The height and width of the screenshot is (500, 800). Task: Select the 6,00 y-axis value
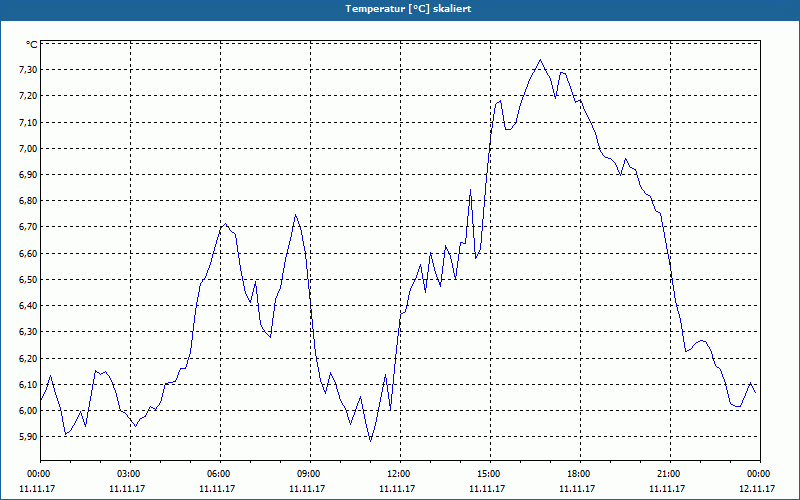tap(28, 411)
